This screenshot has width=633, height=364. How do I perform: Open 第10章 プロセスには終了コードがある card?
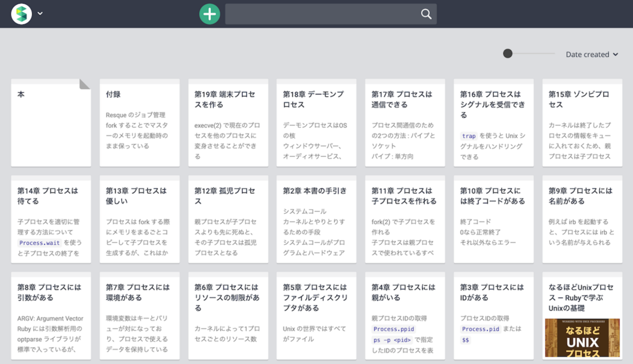(493, 219)
